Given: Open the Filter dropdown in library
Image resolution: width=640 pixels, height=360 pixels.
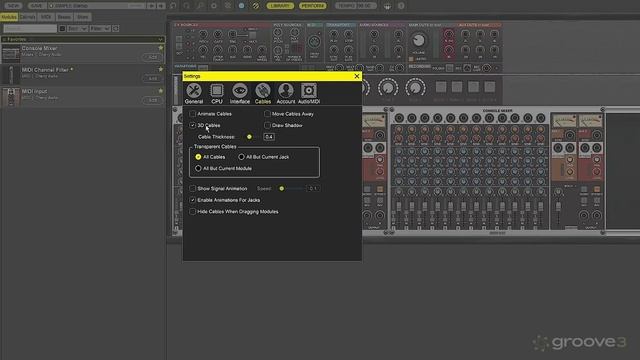Looking at the screenshot, I should click(100, 29).
